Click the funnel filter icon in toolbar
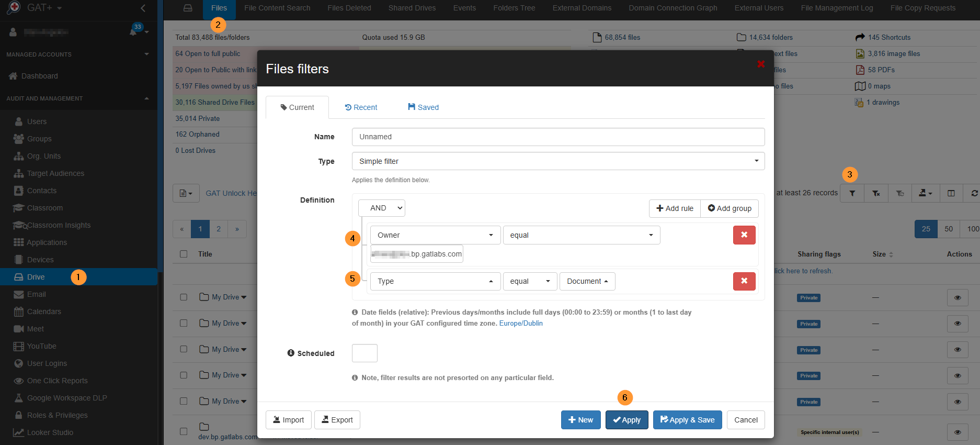The width and height of the screenshot is (980, 445). coord(852,193)
